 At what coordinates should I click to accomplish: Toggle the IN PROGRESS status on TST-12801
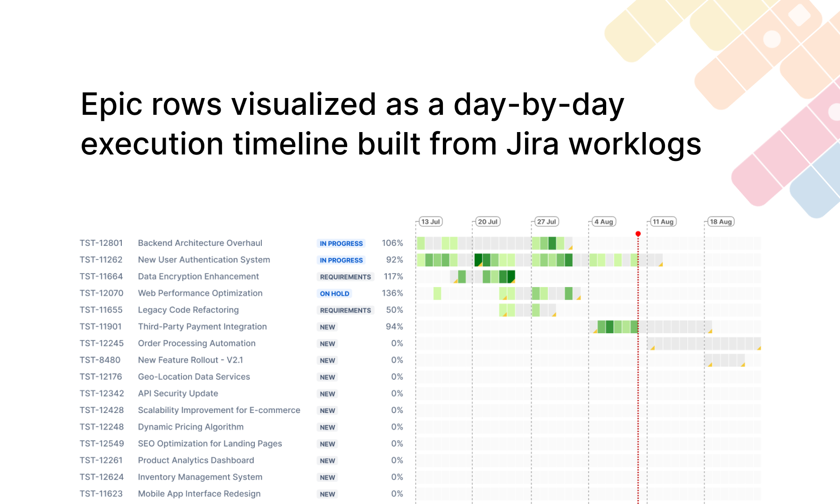[341, 243]
